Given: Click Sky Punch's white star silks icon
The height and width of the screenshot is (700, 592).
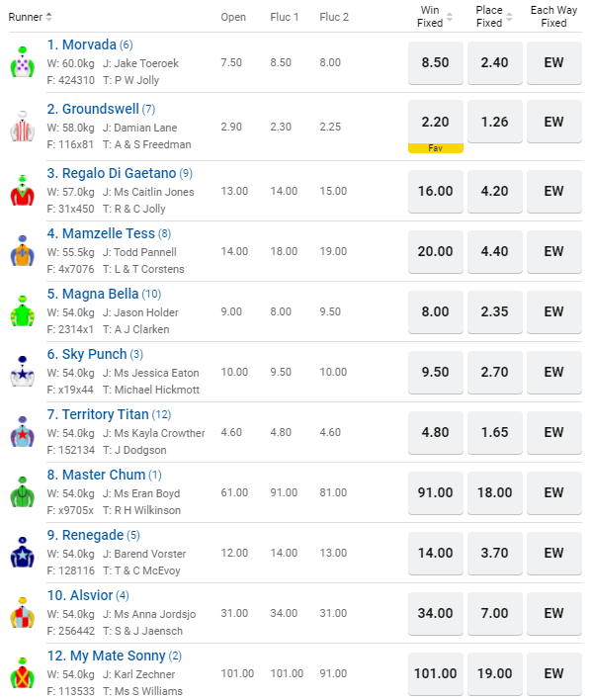Looking at the screenshot, I should (x=23, y=372).
